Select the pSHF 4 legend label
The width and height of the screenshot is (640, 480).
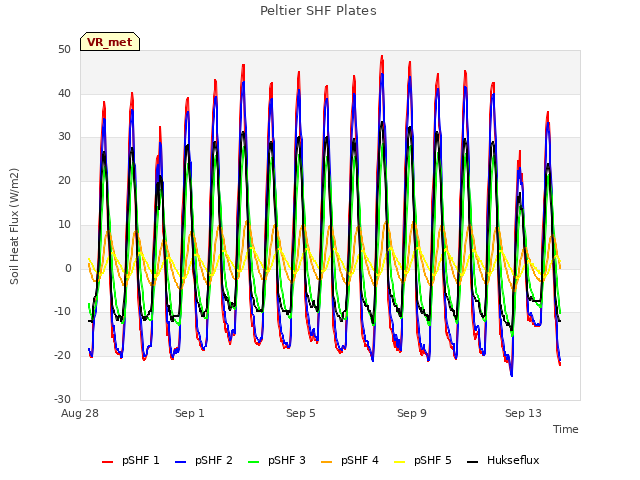point(360,460)
